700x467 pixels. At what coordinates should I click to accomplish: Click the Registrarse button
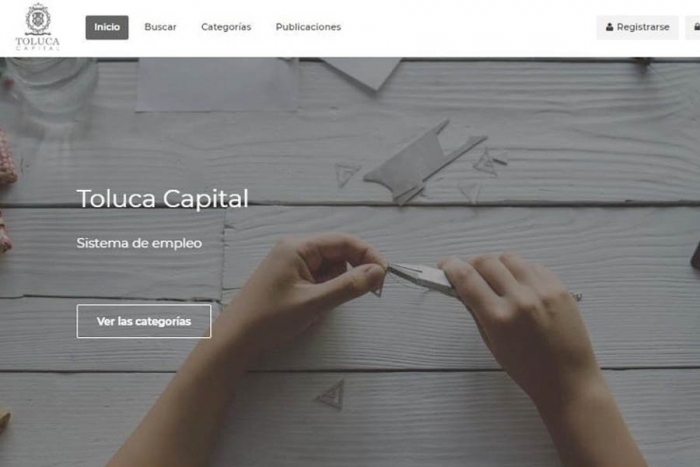point(637,27)
